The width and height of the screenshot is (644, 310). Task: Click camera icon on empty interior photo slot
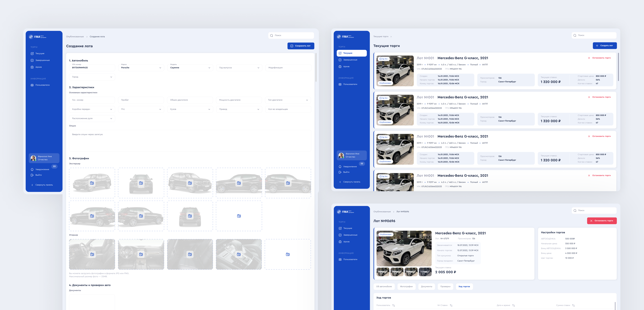pyautogui.click(x=288, y=254)
